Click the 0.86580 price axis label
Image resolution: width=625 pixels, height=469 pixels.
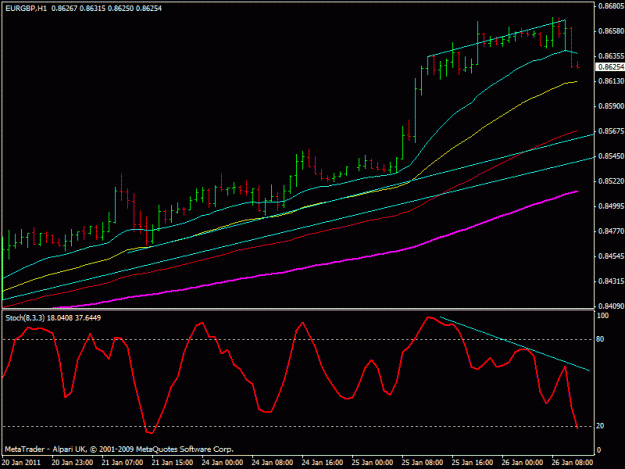[611, 31]
